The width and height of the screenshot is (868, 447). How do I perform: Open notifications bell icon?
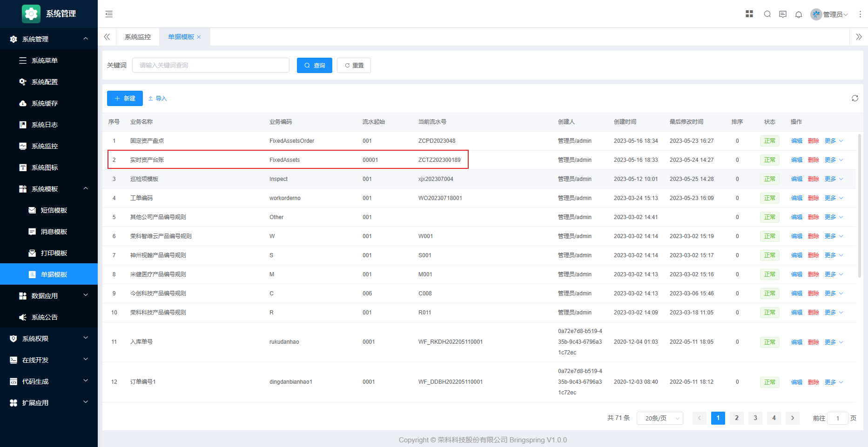pyautogui.click(x=799, y=14)
